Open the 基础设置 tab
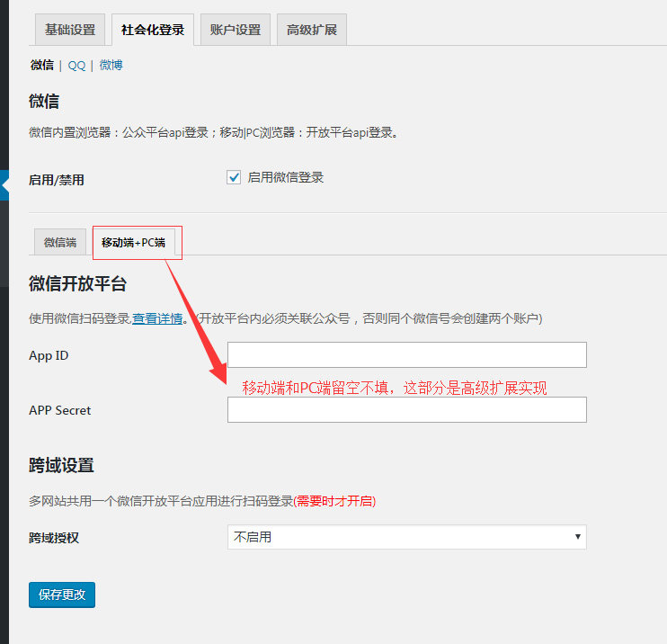This screenshot has height=644, width=667. 70,30
